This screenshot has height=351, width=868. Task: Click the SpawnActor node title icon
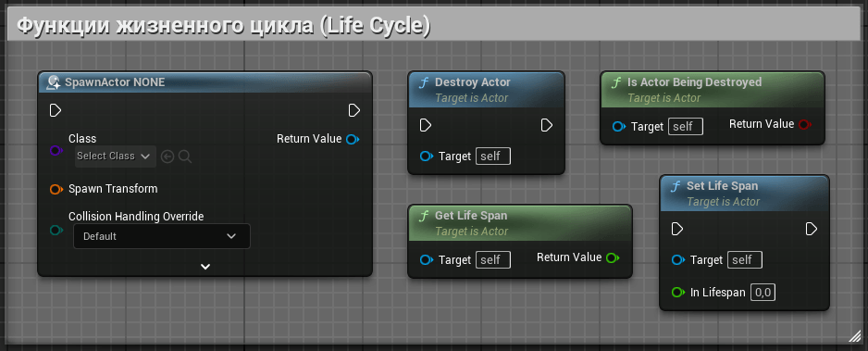[54, 82]
